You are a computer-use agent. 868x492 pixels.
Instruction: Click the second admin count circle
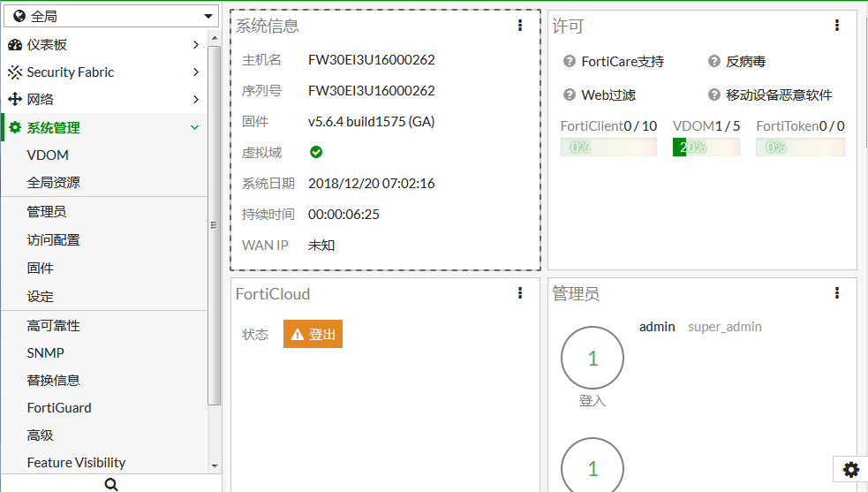click(593, 465)
